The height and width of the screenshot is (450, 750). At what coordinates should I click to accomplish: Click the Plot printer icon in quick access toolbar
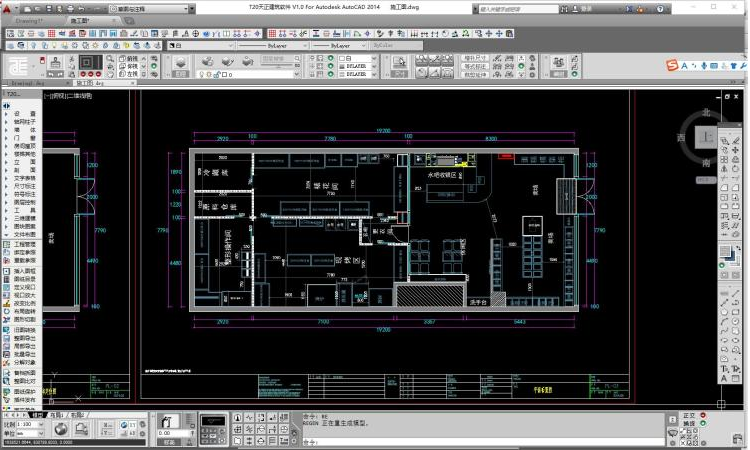coord(70,9)
